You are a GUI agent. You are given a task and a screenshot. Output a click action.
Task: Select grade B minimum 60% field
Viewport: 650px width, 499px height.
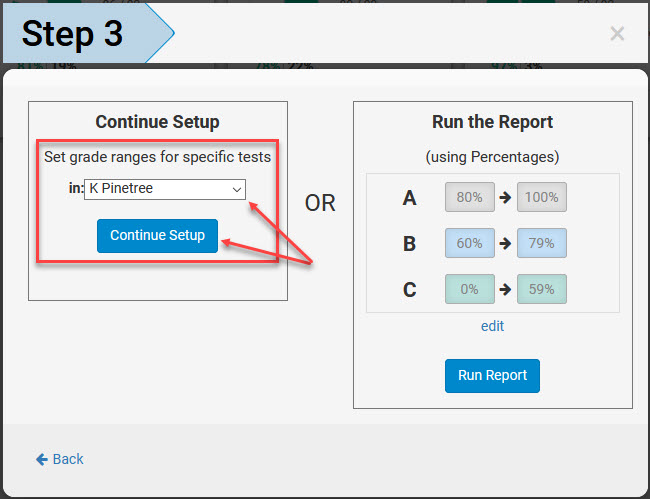[470, 243]
